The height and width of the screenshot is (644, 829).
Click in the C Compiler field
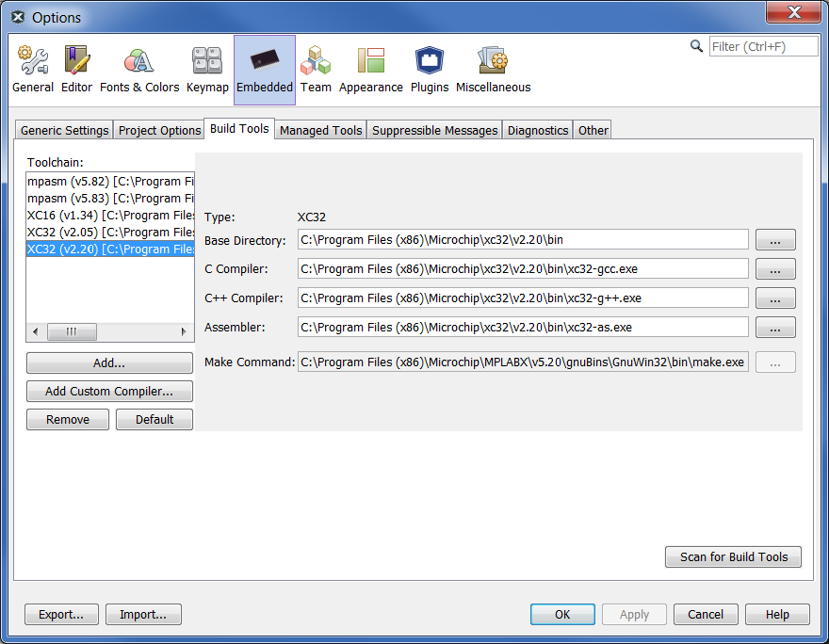tap(523, 268)
